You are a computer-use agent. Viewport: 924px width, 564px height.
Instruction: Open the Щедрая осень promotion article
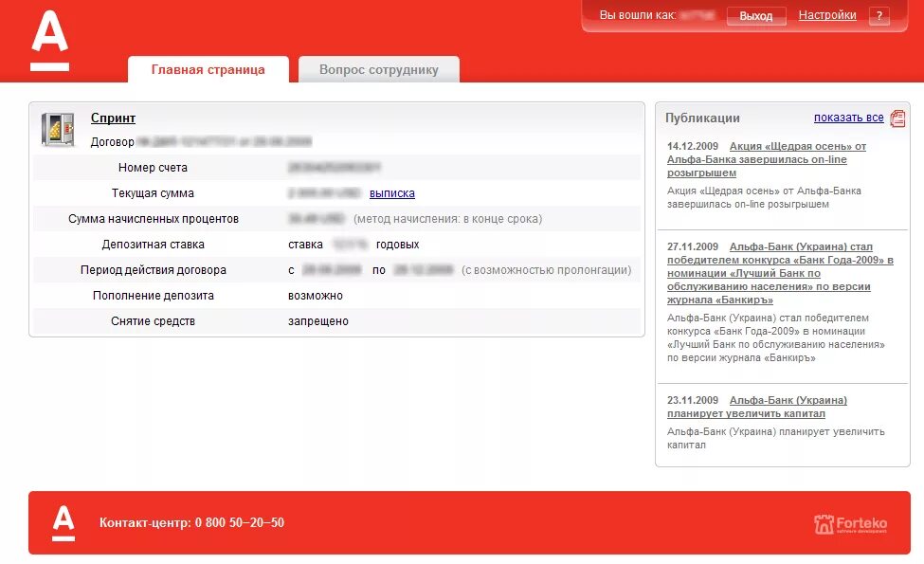click(767, 159)
